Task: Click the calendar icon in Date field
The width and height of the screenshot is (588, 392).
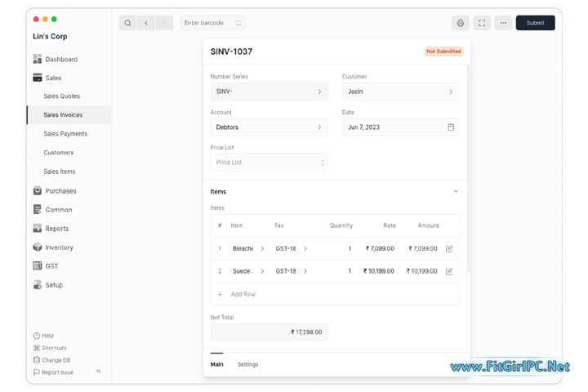Action: point(451,127)
